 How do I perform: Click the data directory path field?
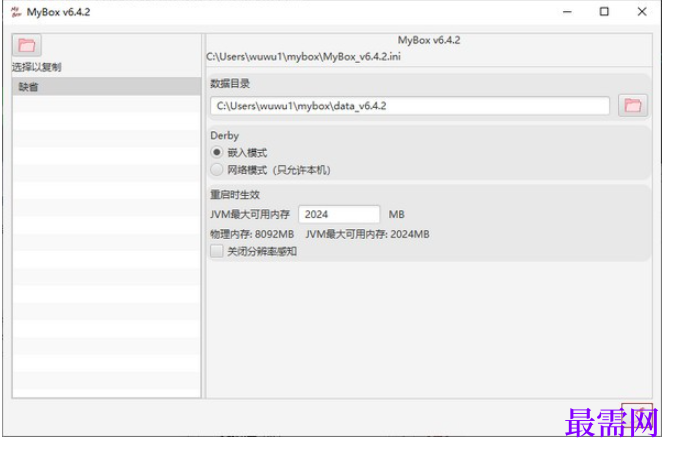[410, 106]
